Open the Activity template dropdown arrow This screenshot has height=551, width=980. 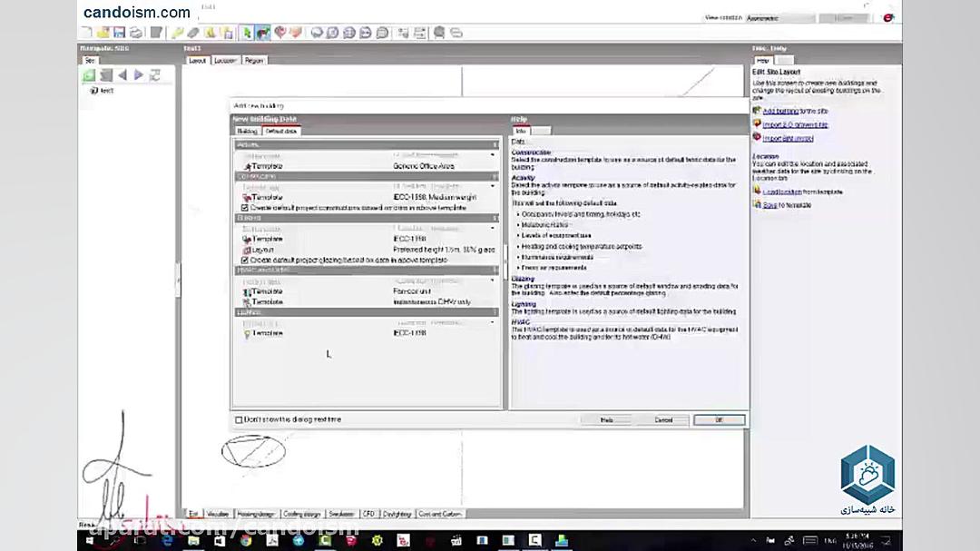(493, 155)
